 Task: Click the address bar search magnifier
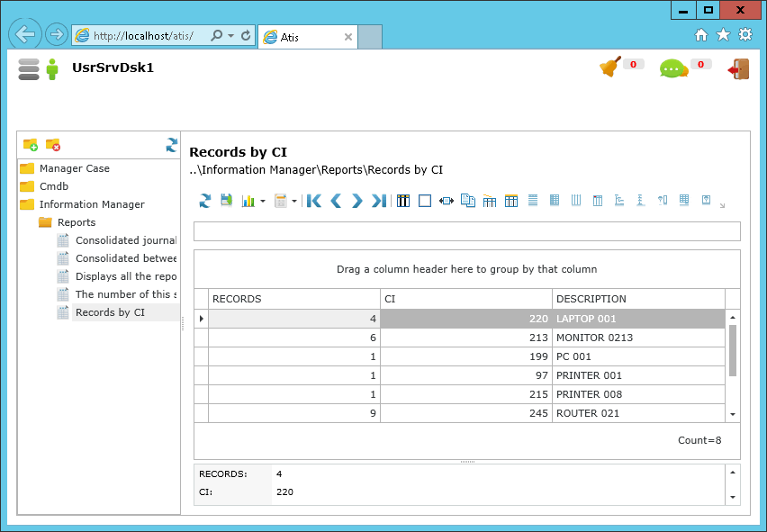(x=216, y=35)
